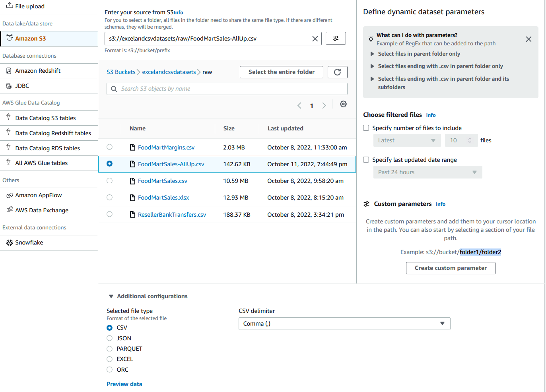Click the Snowflake icon
The image size is (546, 392).
10,243
